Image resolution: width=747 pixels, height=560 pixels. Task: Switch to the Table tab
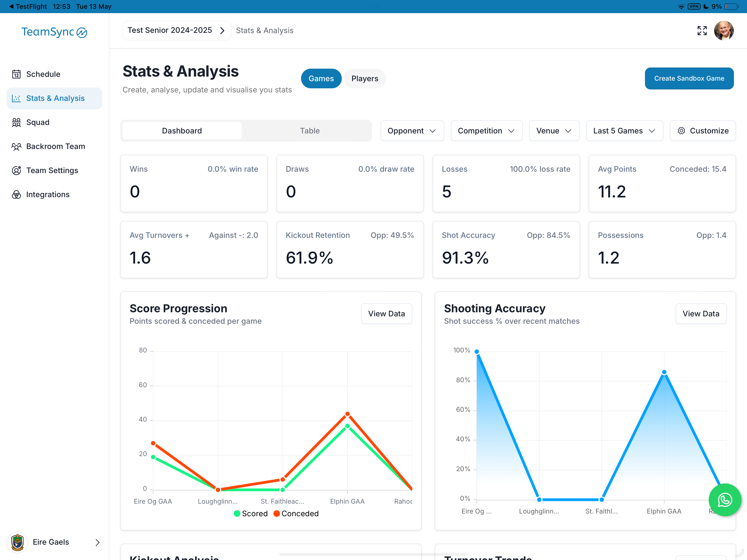pos(310,131)
